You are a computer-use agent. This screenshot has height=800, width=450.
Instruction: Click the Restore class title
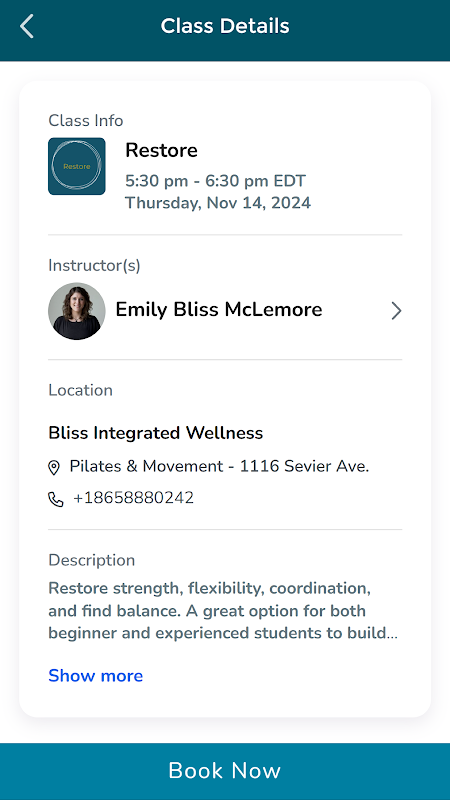click(x=161, y=151)
